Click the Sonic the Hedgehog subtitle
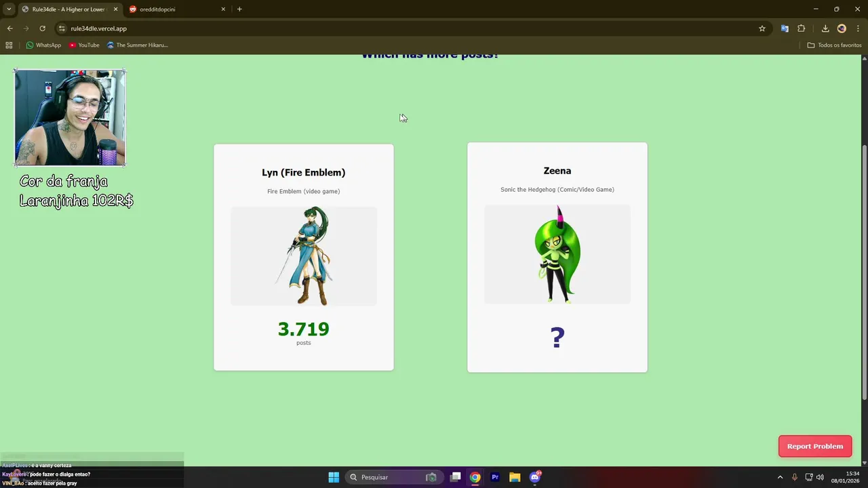 tap(557, 190)
